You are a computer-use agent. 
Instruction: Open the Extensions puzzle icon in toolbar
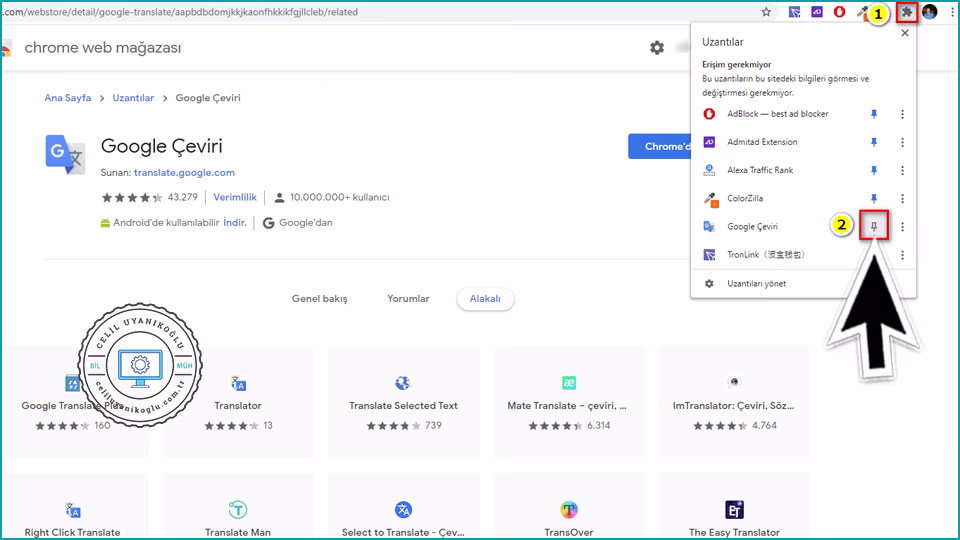click(x=907, y=12)
